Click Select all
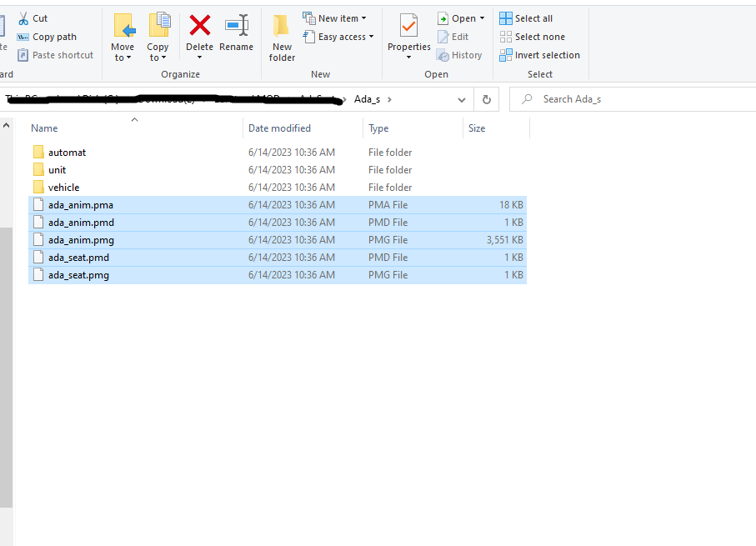756x546 pixels. pos(526,18)
